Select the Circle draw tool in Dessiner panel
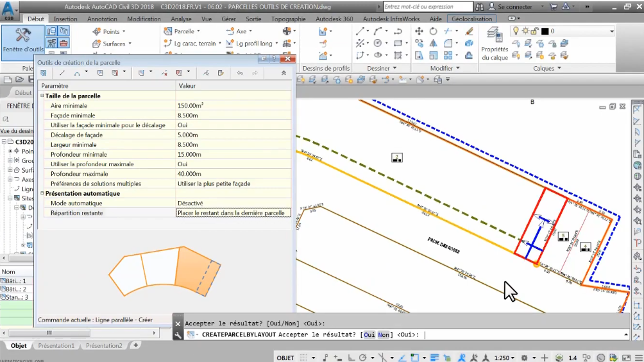 pos(378,43)
